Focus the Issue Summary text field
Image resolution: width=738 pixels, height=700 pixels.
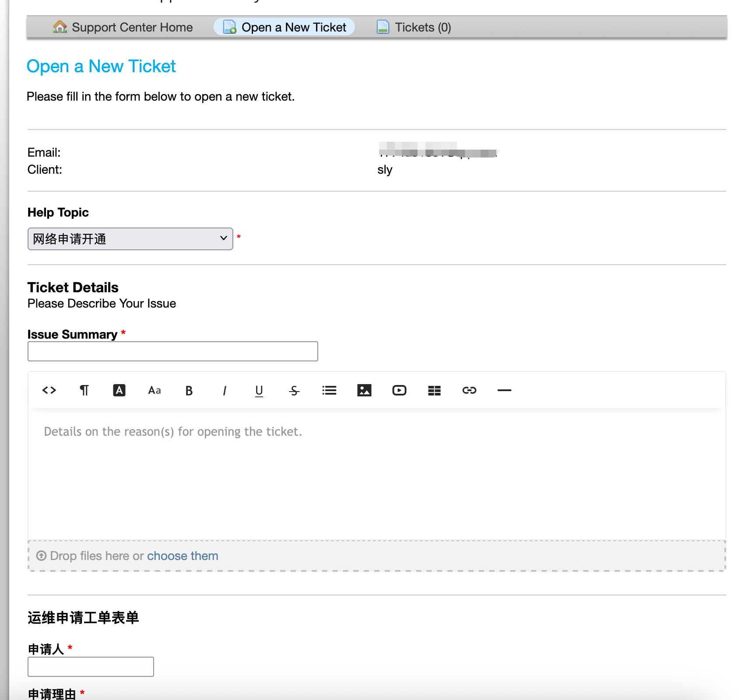pos(172,351)
